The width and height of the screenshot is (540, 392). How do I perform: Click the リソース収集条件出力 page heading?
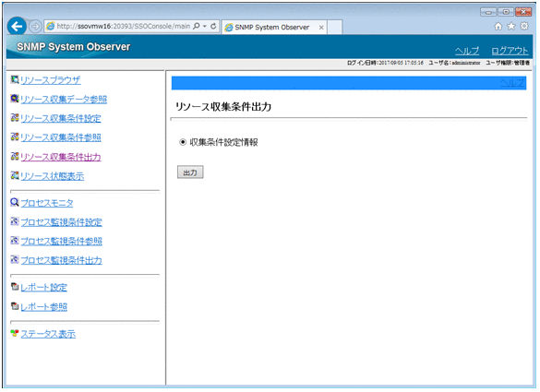pyautogui.click(x=223, y=107)
